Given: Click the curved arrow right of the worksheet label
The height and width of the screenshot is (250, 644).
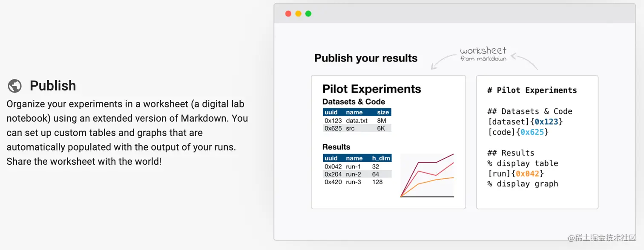Looking at the screenshot, I should tap(524, 60).
